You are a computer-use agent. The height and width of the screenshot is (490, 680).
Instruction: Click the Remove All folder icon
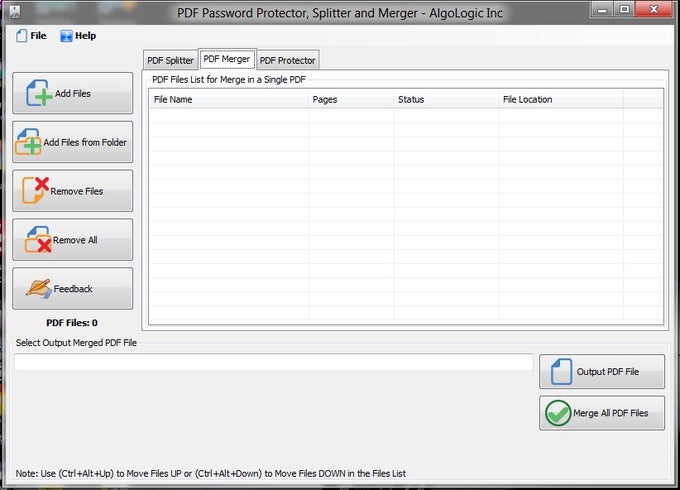[38, 239]
